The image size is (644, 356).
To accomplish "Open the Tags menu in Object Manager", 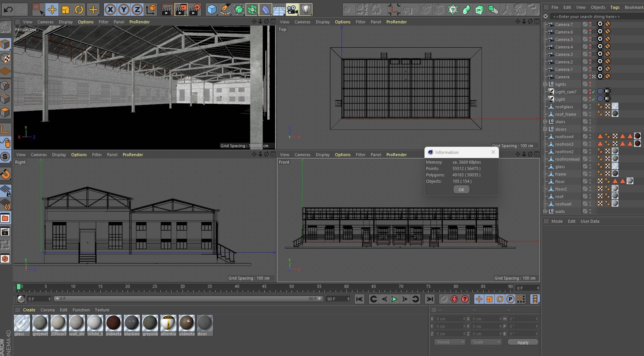I will coord(615,7).
